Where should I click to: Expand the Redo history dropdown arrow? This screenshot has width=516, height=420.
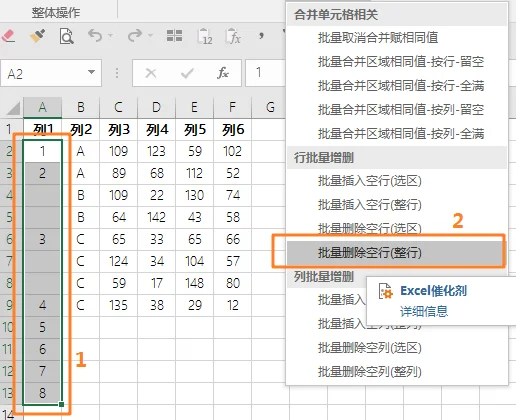click(x=150, y=35)
